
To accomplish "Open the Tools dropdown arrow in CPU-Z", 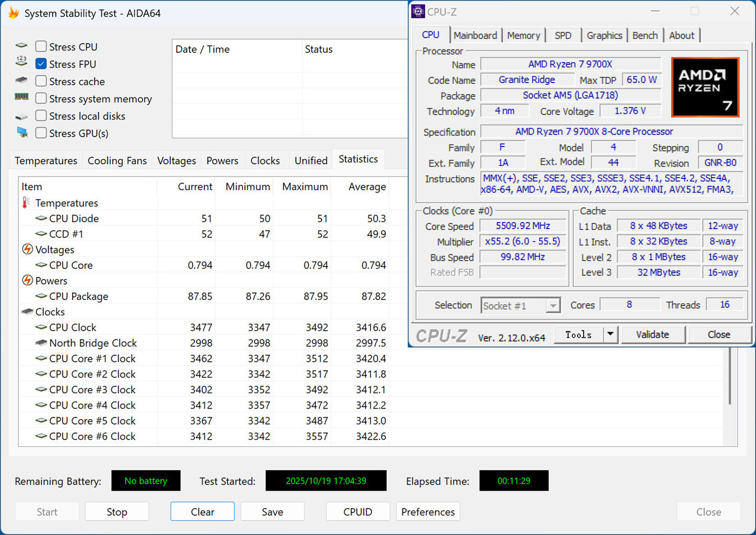I will pyautogui.click(x=611, y=335).
